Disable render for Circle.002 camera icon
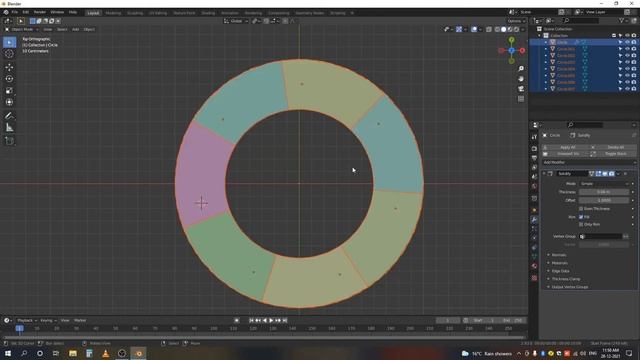640x360 pixels. pos(633,56)
